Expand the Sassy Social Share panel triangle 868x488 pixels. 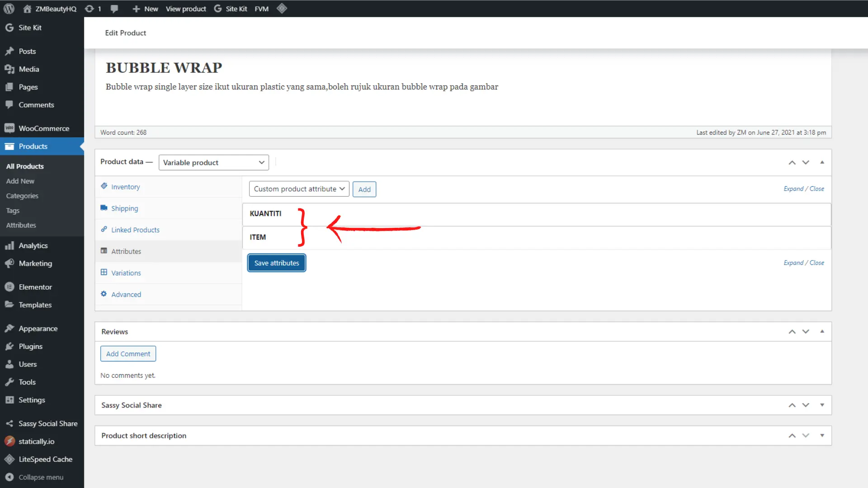click(x=822, y=405)
